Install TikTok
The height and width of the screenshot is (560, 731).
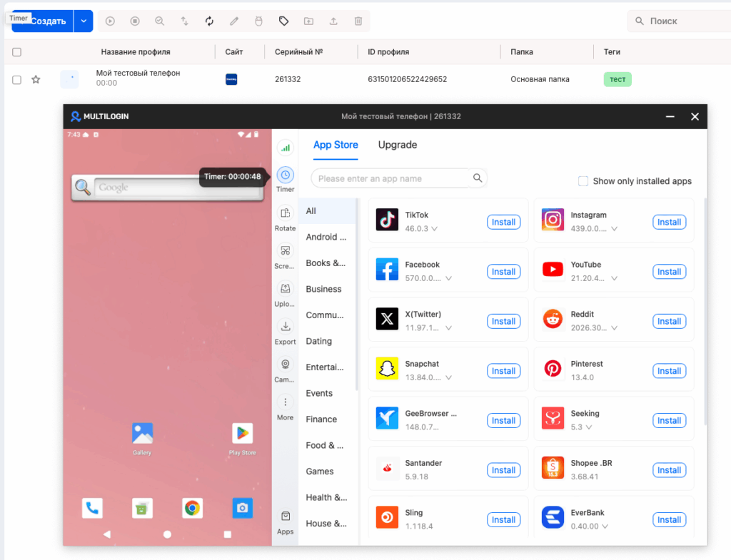tap(503, 223)
